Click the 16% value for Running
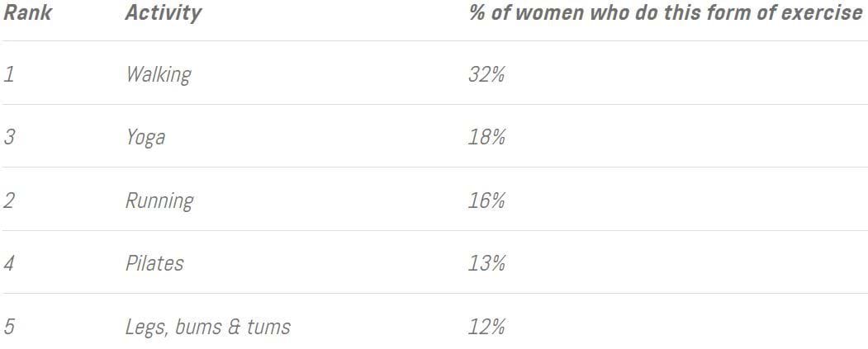 pos(486,200)
